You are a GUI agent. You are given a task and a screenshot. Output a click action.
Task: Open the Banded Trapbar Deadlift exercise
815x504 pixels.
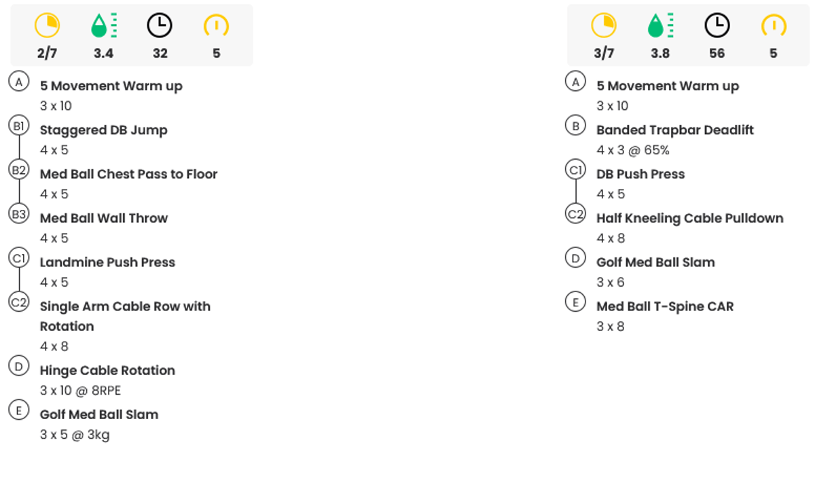tap(674, 130)
